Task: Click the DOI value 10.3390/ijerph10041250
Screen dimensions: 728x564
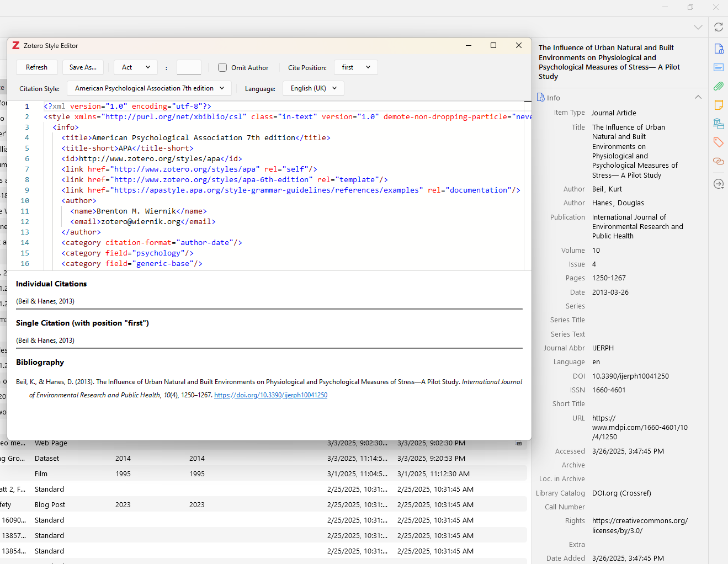Action: tap(630, 376)
